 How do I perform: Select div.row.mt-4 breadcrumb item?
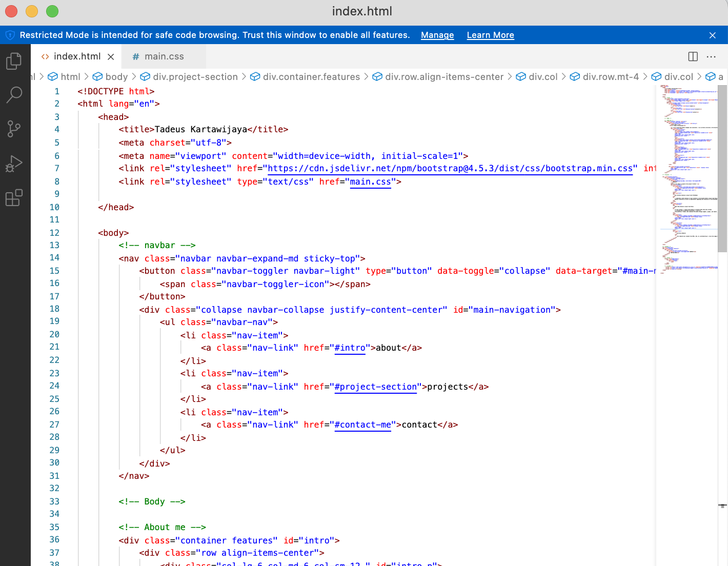(611, 76)
